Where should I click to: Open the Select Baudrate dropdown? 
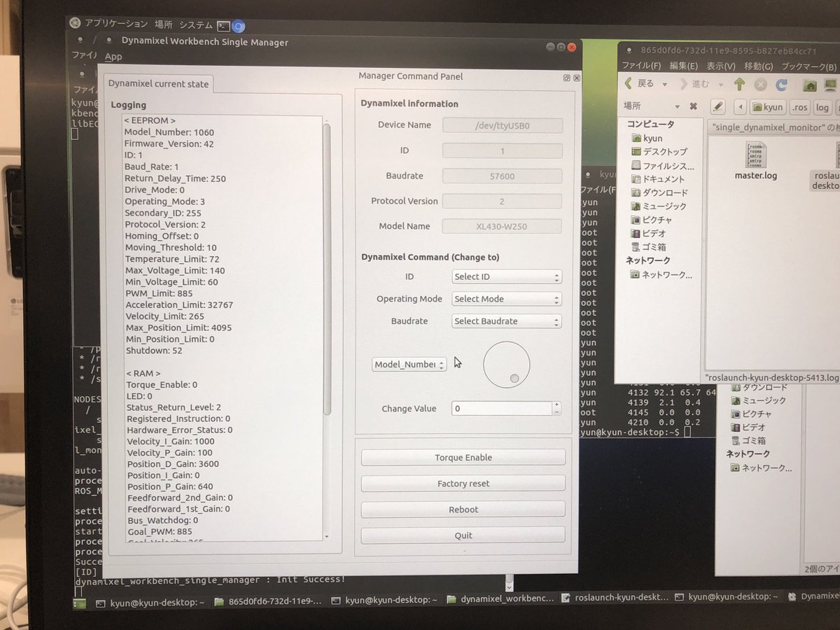tap(507, 321)
